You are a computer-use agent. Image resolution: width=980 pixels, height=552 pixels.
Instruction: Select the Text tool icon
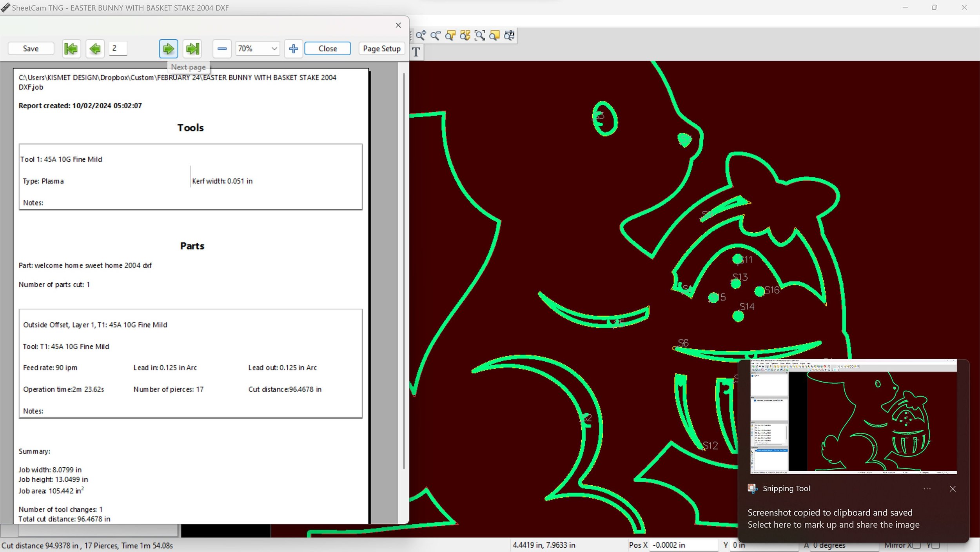(x=416, y=52)
